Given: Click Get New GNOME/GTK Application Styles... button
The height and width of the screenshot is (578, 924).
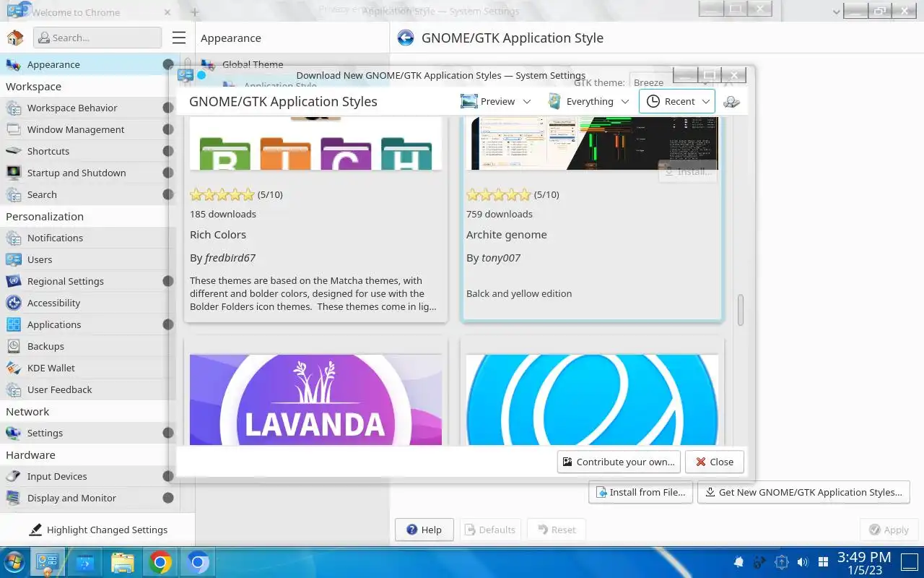Looking at the screenshot, I should [803, 492].
